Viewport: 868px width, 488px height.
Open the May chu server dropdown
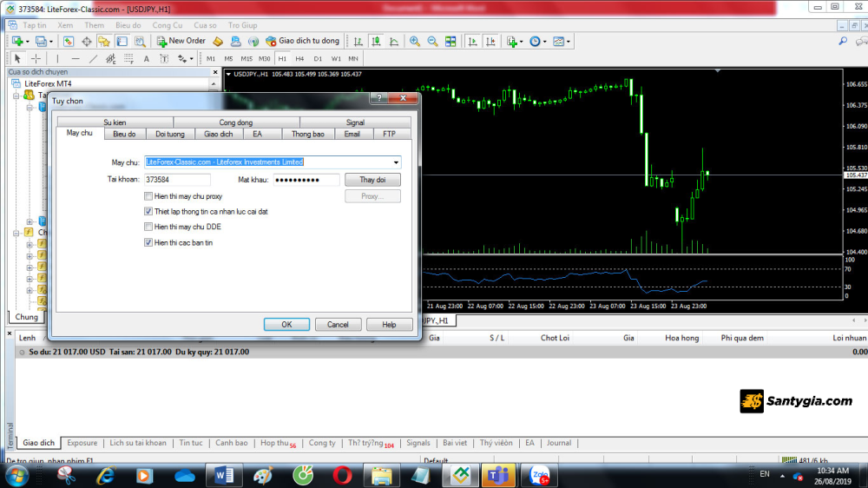point(396,162)
